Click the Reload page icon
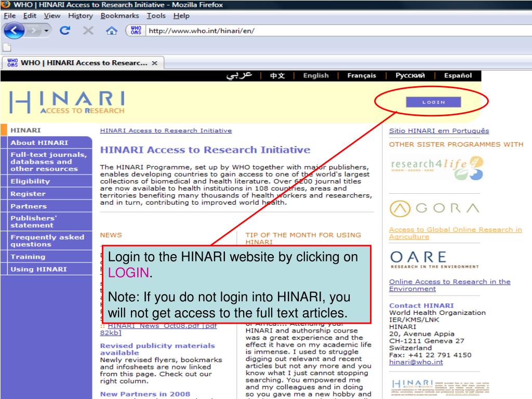532x399 pixels. [65, 31]
